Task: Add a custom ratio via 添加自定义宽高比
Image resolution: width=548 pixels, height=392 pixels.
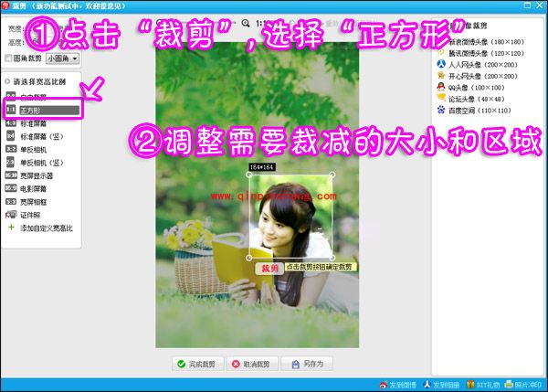Action: [x=45, y=227]
